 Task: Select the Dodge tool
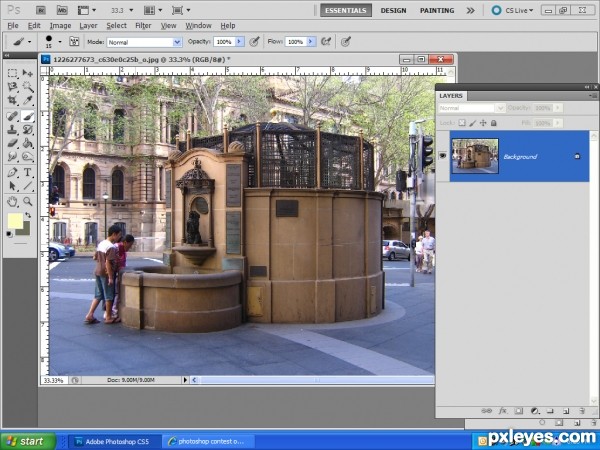28,157
